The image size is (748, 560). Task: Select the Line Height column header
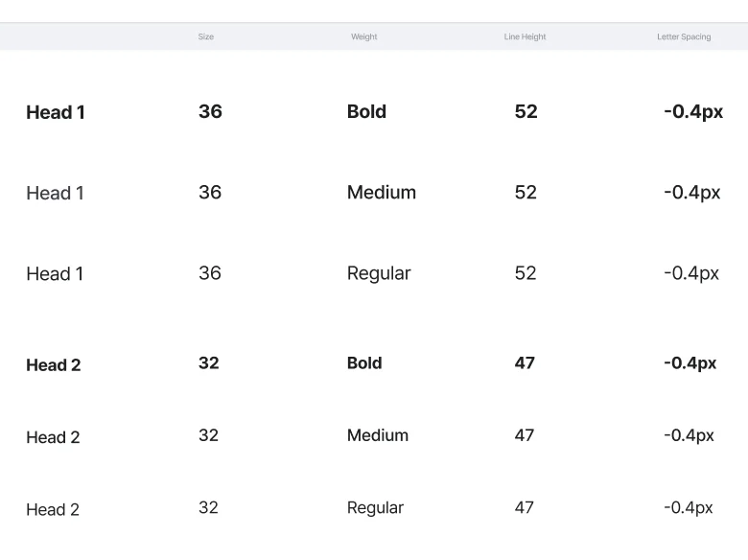[525, 37]
